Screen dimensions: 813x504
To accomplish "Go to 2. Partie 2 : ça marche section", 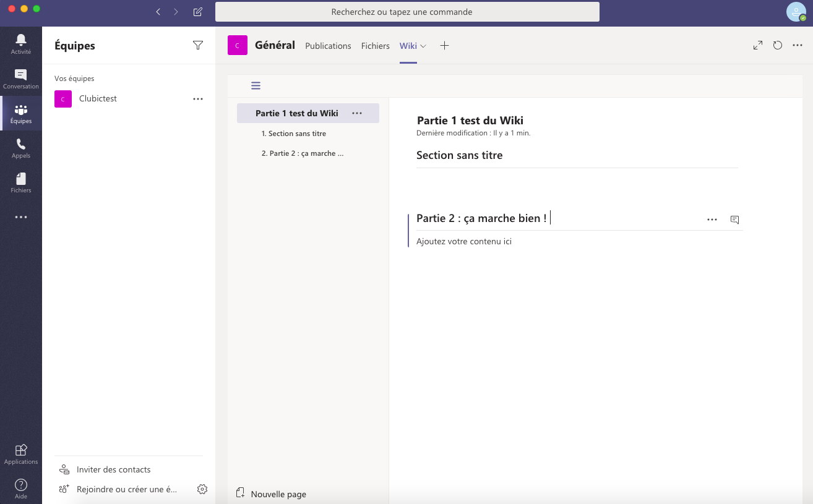I will (303, 153).
